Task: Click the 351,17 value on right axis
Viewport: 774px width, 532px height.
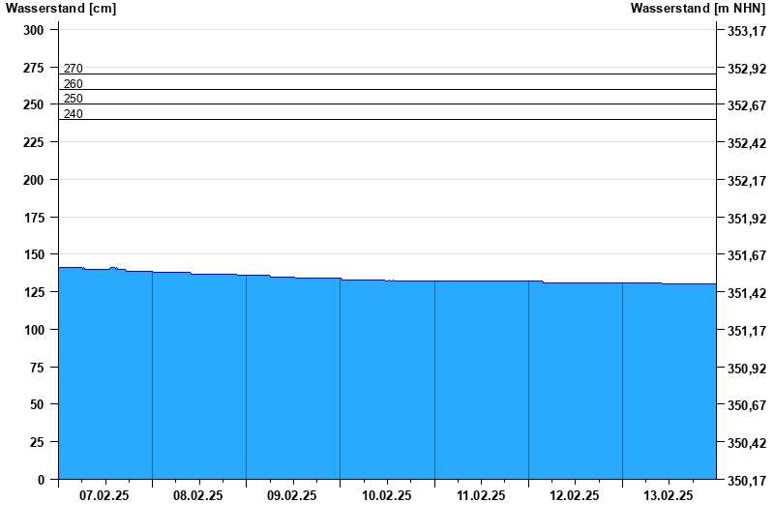Action: pyautogui.click(x=747, y=331)
